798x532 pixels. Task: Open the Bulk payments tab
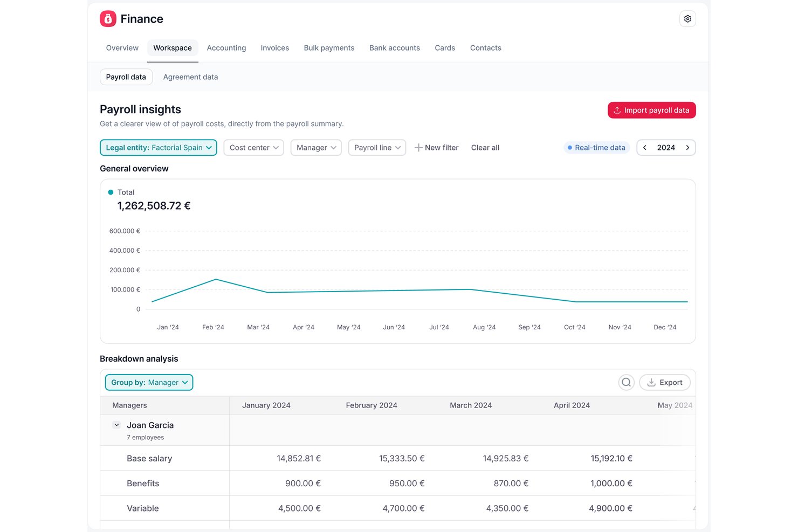point(329,48)
